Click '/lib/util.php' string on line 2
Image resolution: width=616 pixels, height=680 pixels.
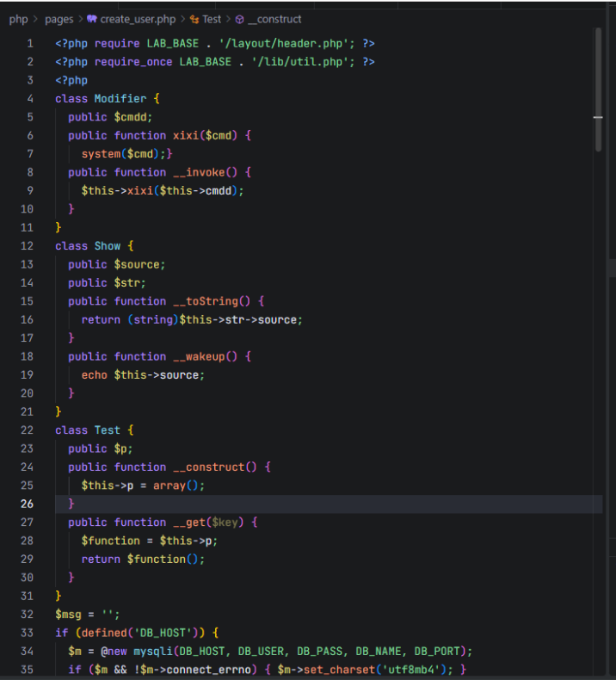coord(300,62)
